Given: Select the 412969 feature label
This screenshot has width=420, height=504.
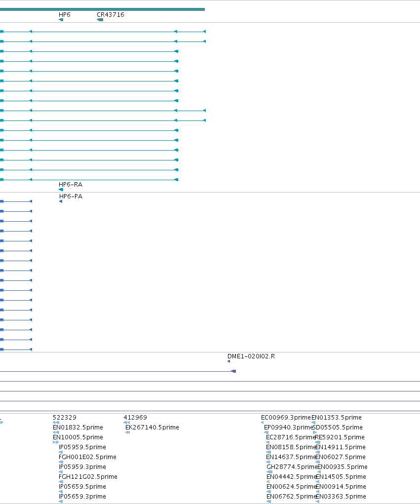Looking at the screenshot, I should [x=135, y=418].
